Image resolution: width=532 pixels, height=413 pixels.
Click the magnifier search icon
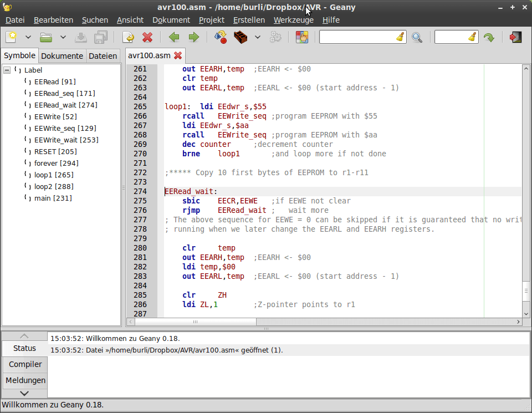point(417,37)
